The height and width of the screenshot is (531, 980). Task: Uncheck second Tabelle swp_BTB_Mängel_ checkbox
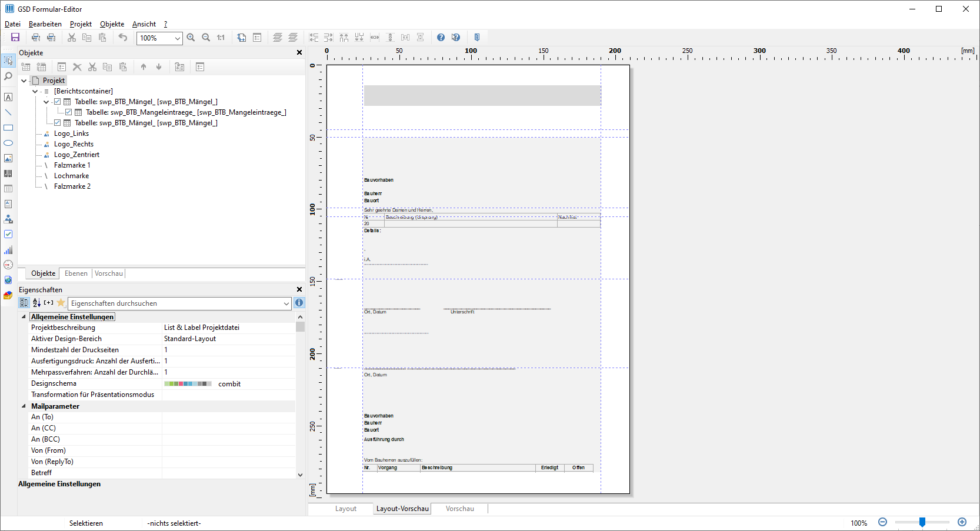click(x=58, y=123)
